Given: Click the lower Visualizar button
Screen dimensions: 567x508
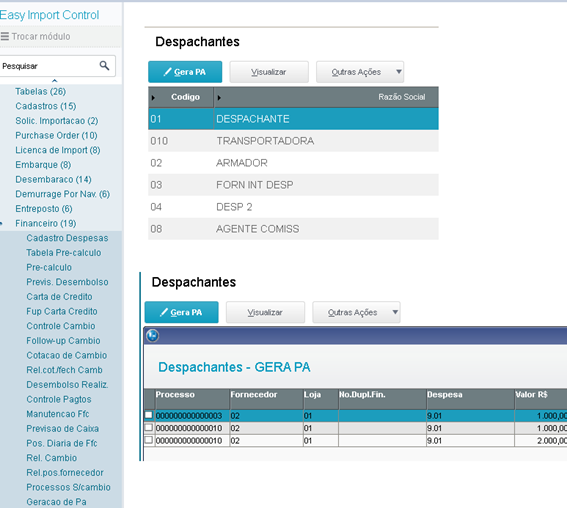Looking at the screenshot, I should (265, 312).
